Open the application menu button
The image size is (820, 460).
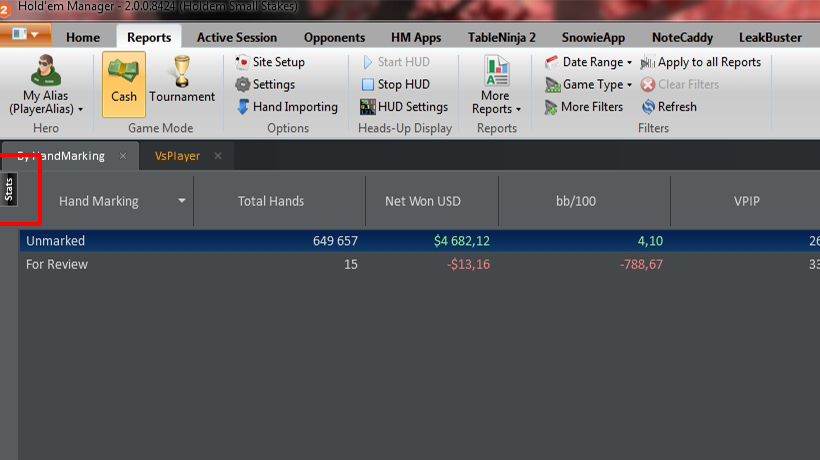pos(25,34)
